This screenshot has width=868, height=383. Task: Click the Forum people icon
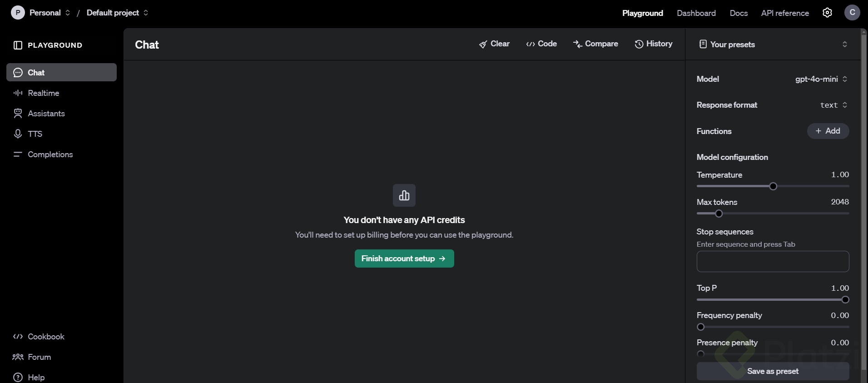18,357
